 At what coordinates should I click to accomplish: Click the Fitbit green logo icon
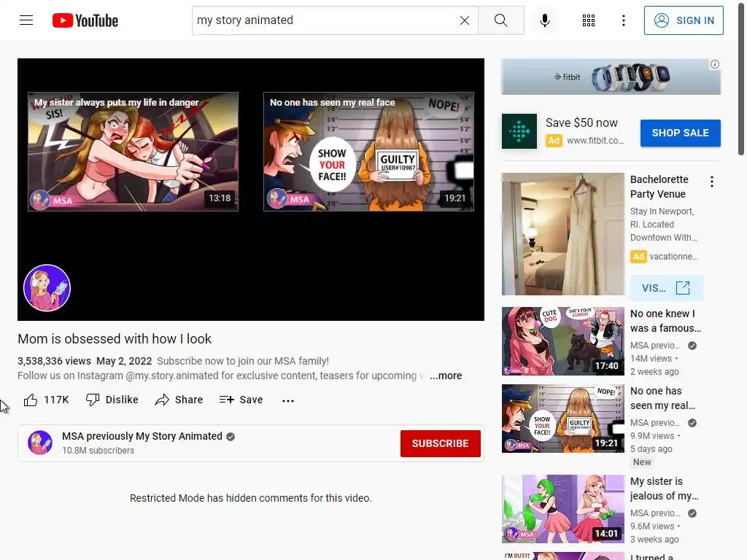coord(519,131)
